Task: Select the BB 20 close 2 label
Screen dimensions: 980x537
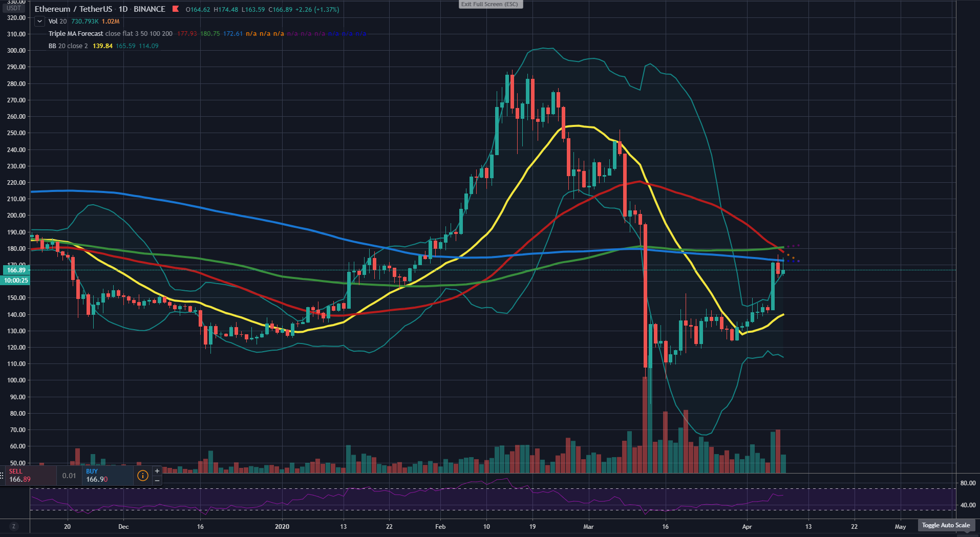Action: coord(68,46)
